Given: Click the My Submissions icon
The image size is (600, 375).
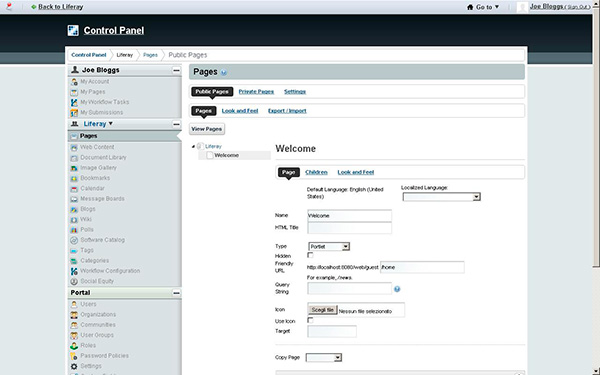Looking at the screenshot, I should pos(74,112).
